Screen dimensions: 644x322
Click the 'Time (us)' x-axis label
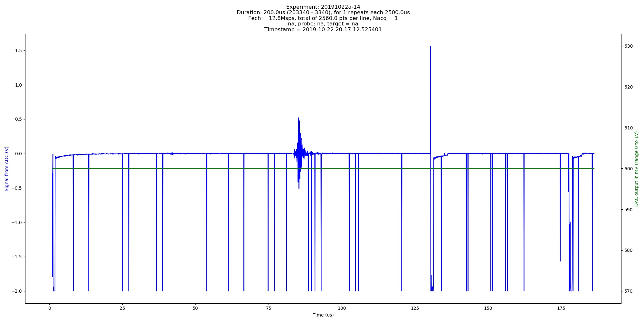pyautogui.click(x=323, y=315)
